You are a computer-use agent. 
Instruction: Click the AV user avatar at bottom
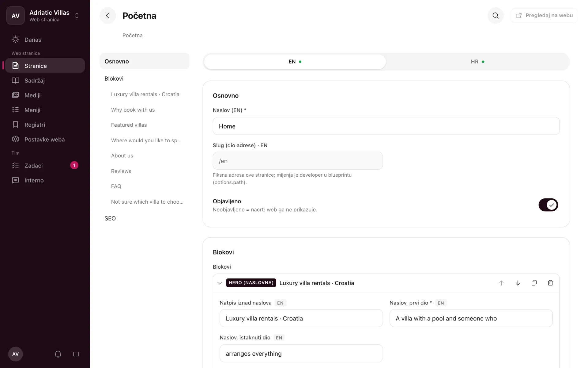[15, 354]
